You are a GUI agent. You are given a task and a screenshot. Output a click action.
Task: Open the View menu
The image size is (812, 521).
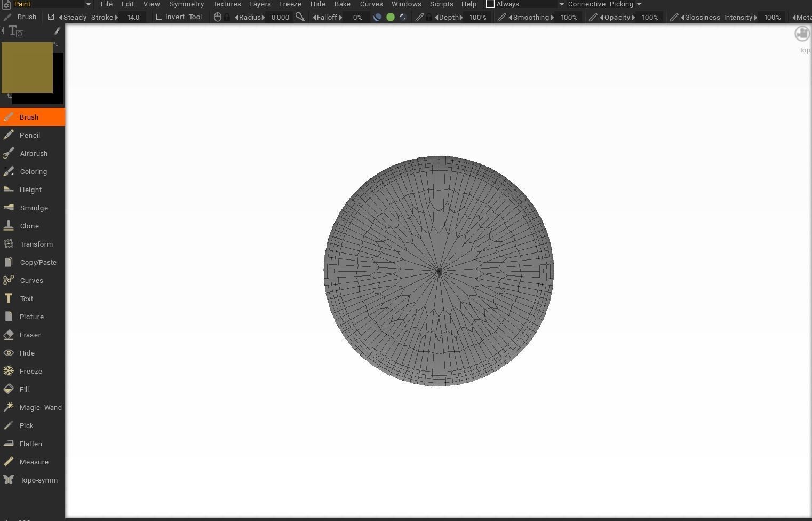[152, 4]
